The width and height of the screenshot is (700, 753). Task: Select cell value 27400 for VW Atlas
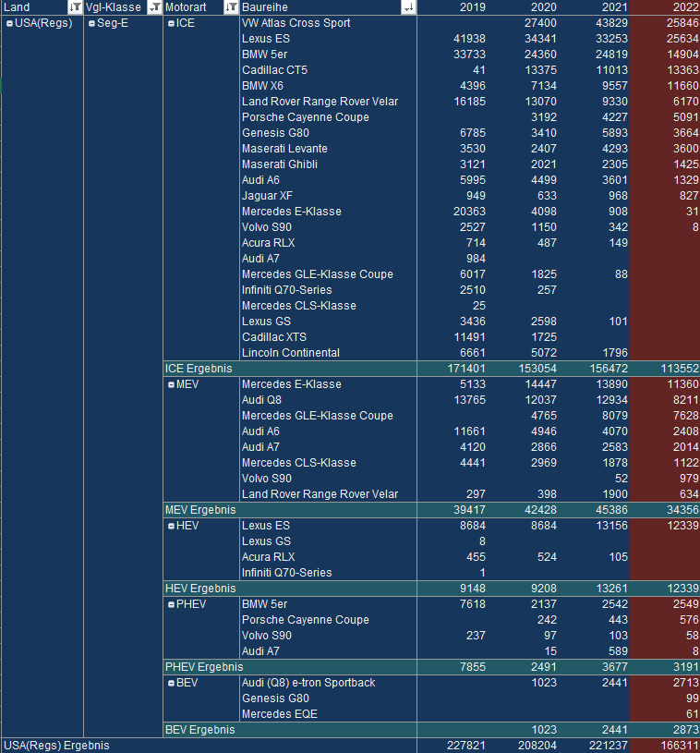tap(540, 23)
